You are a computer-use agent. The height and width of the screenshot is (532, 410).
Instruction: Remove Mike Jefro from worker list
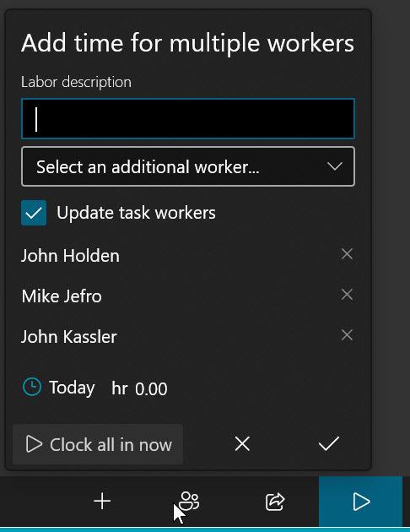[x=347, y=295]
